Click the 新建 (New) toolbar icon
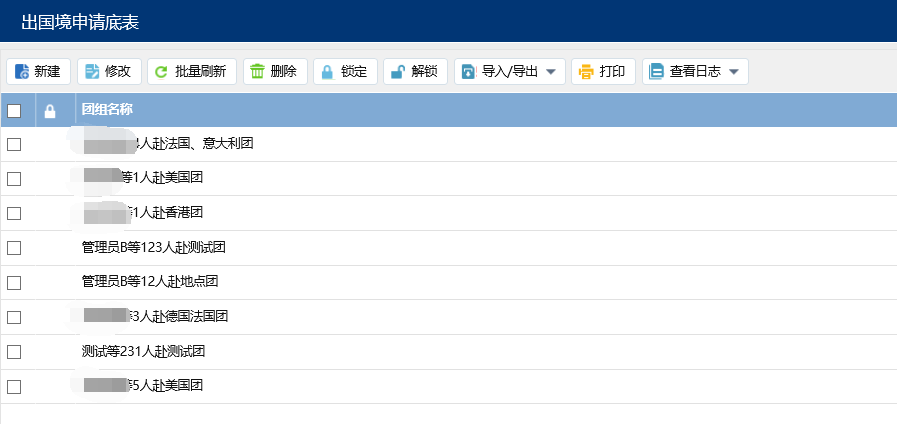The height and width of the screenshot is (424, 897). [22, 71]
